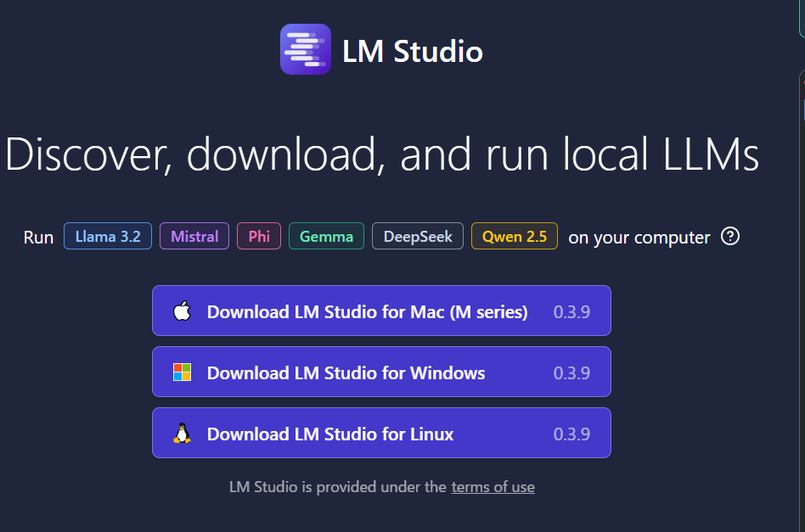Click the 'on your computer' text
The image size is (805, 532).
pos(639,238)
